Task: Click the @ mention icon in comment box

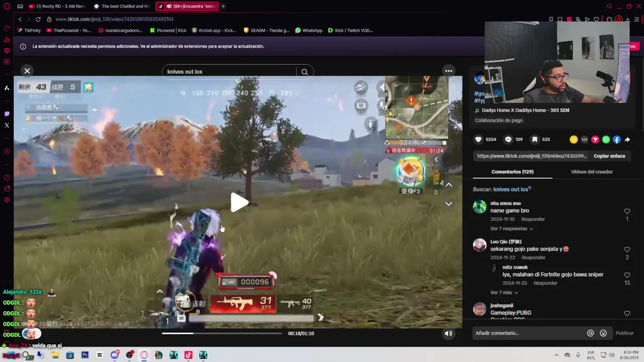Action: pos(591,333)
